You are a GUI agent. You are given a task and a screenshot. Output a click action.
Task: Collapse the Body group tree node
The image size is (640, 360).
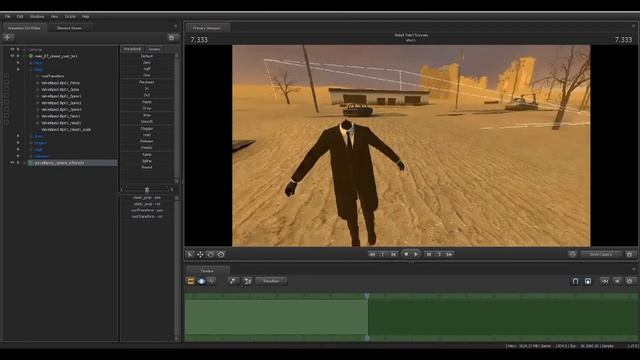pyautogui.click(x=31, y=69)
